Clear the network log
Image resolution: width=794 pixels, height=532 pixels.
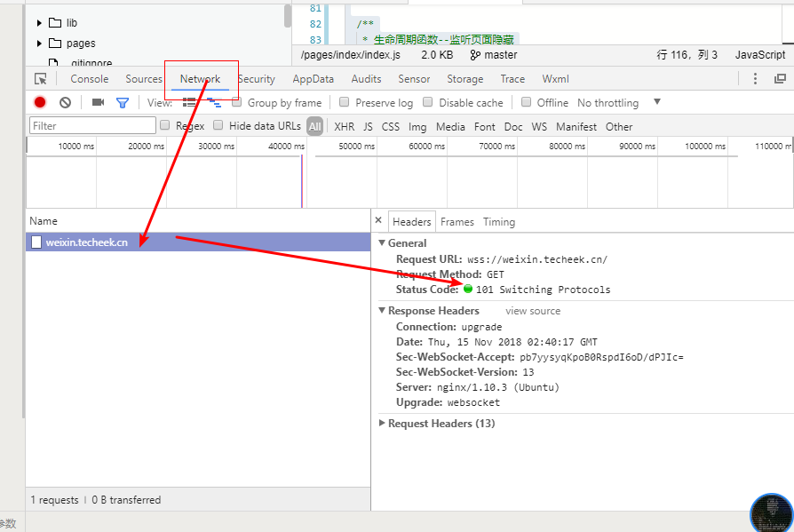[65, 102]
